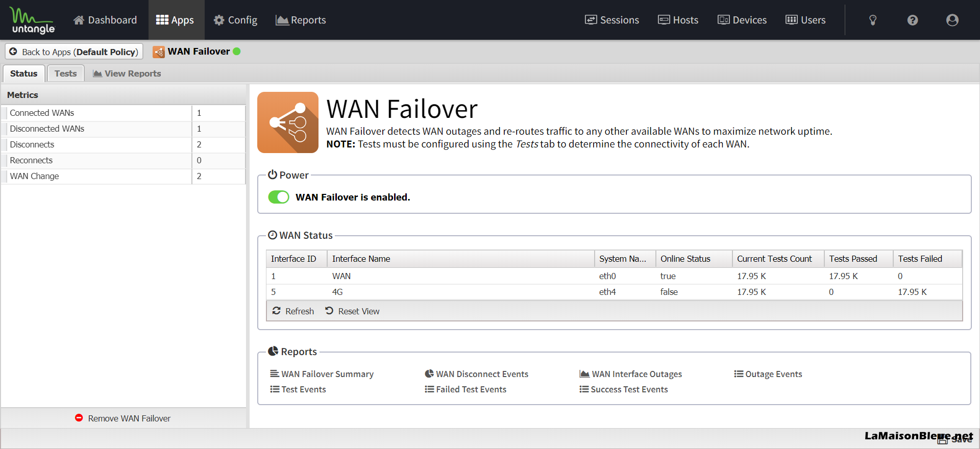
Task: Click the Connected WANs metric row
Action: (124, 113)
